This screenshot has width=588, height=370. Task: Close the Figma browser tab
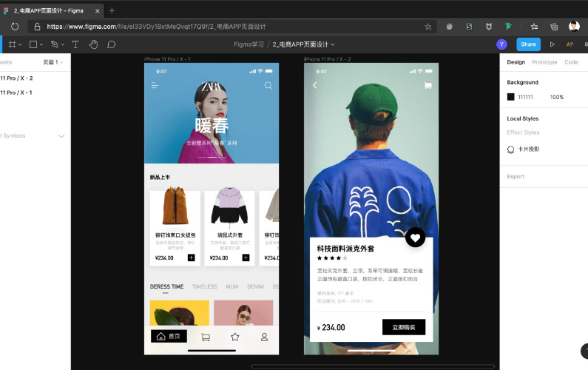(x=98, y=11)
